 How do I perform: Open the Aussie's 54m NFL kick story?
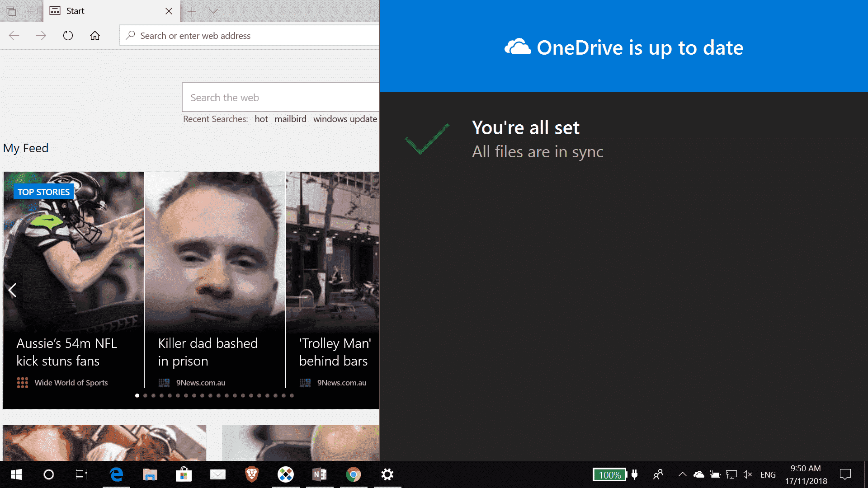(74, 280)
